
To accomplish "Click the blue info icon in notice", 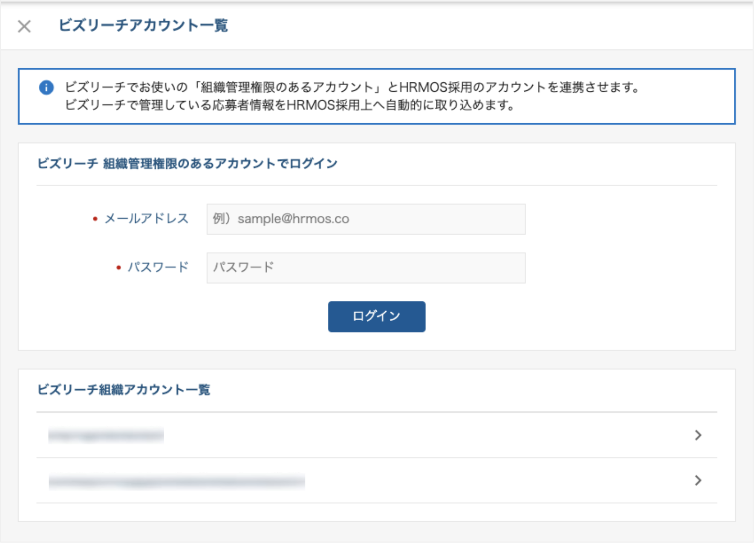I will (x=46, y=87).
